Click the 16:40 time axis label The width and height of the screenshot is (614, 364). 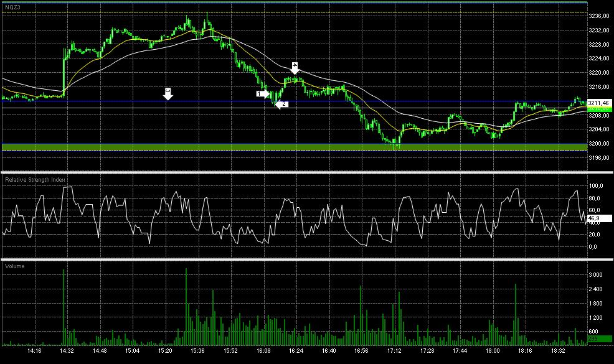tap(329, 351)
